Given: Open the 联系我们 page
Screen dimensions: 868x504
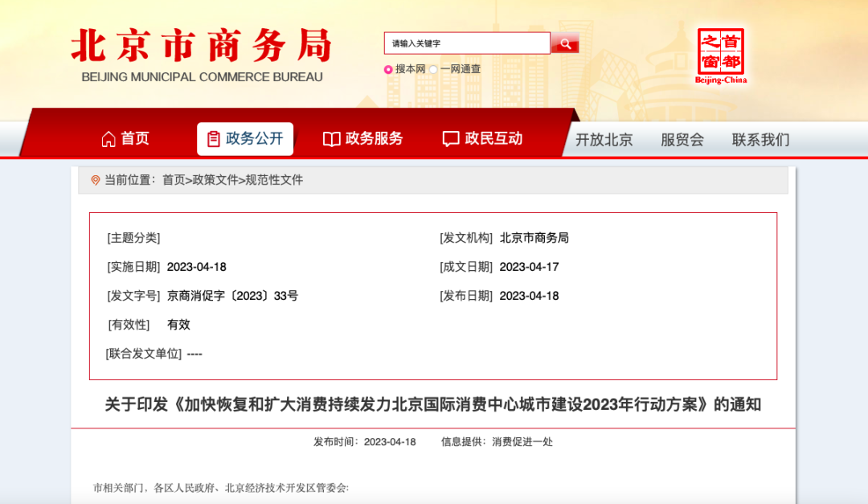Looking at the screenshot, I should click(x=760, y=140).
